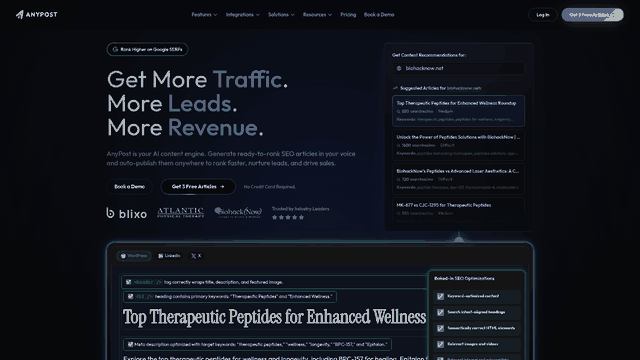This screenshot has height=360, width=640.
Task: Toggle checkbox for h1 heading primary keywords
Action: pyautogui.click(x=130, y=297)
